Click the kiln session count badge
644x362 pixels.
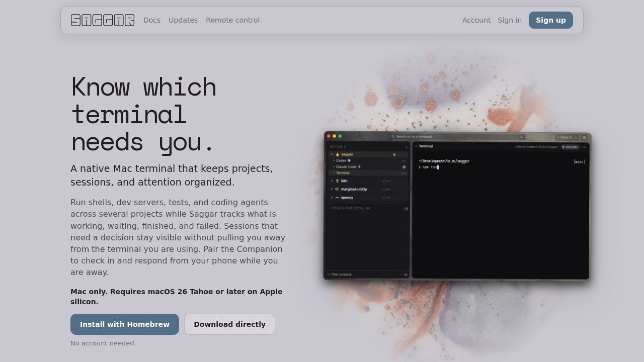(x=387, y=181)
